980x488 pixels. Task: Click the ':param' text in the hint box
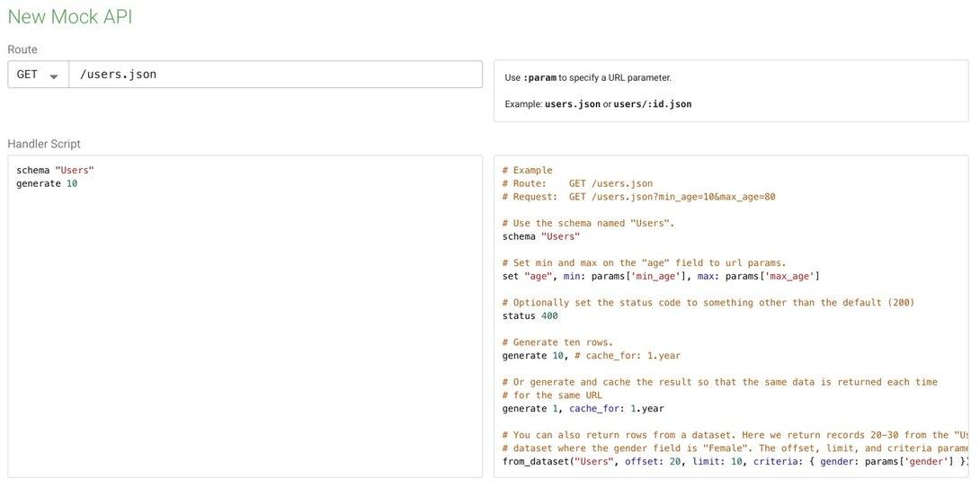click(x=539, y=78)
